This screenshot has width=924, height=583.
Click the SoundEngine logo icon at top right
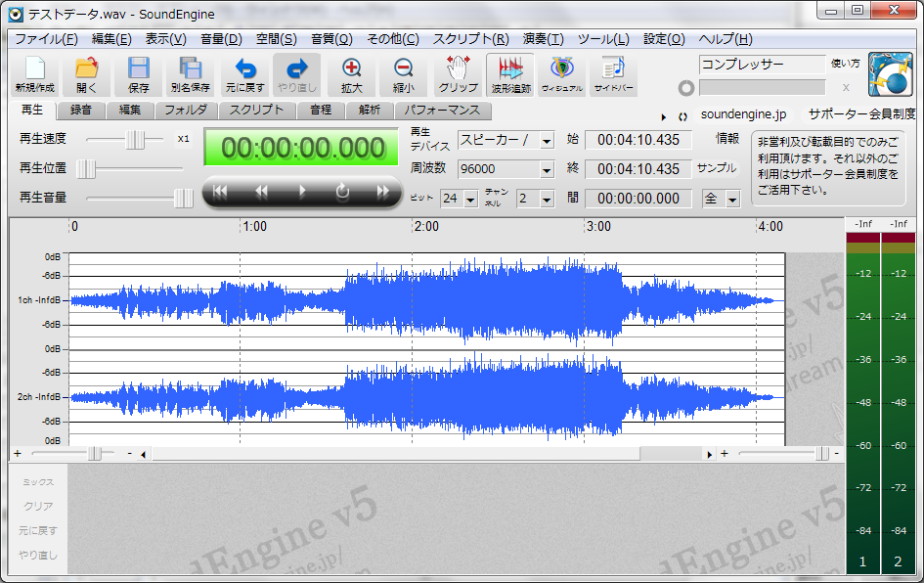click(x=890, y=75)
